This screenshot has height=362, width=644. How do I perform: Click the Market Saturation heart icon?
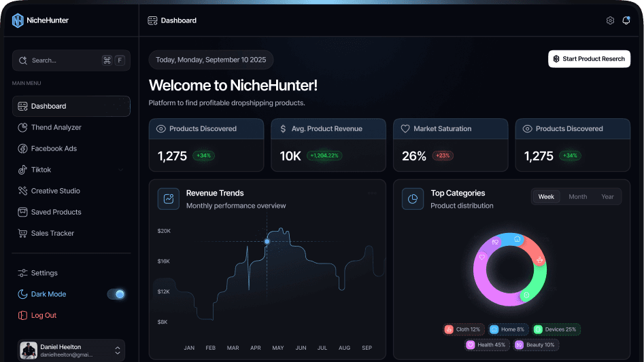coord(405,129)
